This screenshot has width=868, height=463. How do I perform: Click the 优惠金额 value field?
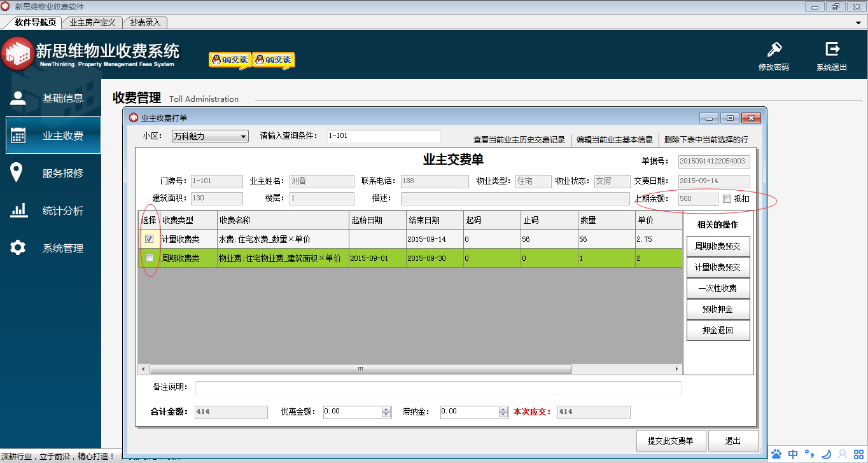353,412
